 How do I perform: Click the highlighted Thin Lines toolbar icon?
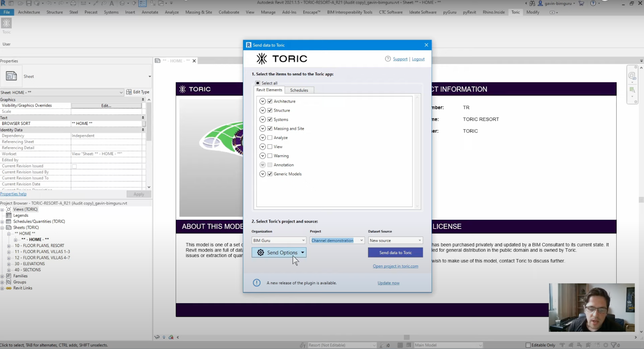[142, 3]
